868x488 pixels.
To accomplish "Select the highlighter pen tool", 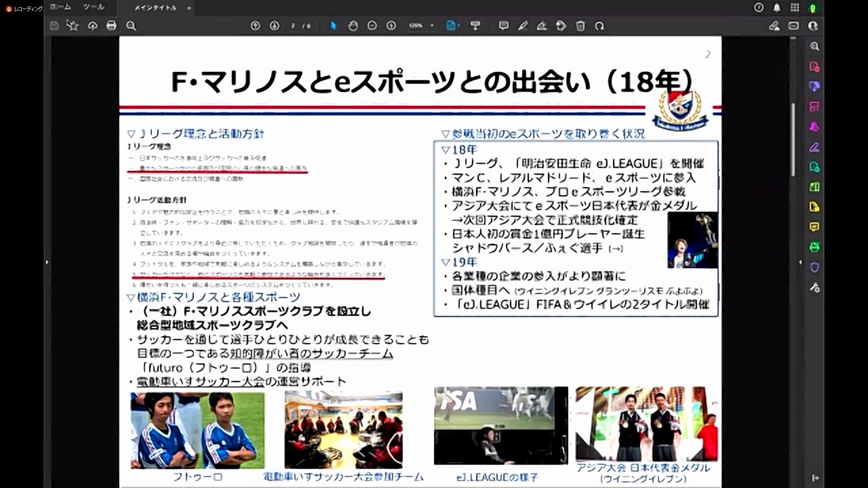I will (x=523, y=26).
